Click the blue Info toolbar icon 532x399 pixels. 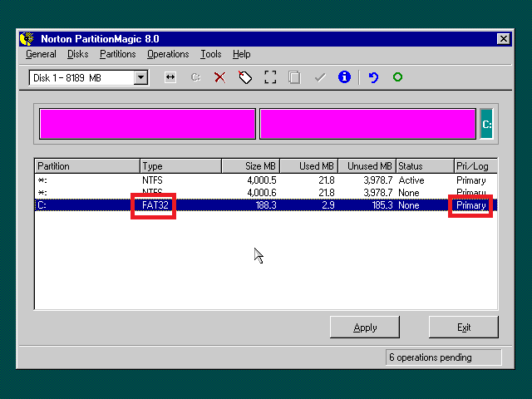(344, 77)
